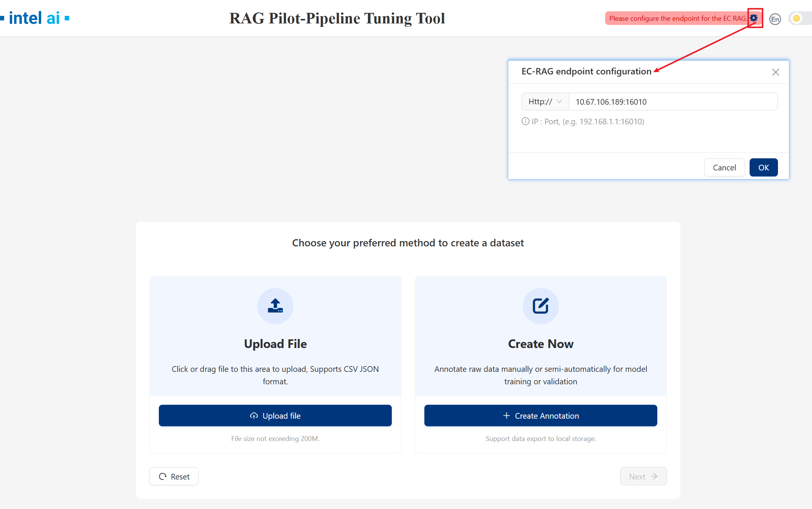The width and height of the screenshot is (812, 509).
Task: Open the En language switcher
Action: [775, 19]
